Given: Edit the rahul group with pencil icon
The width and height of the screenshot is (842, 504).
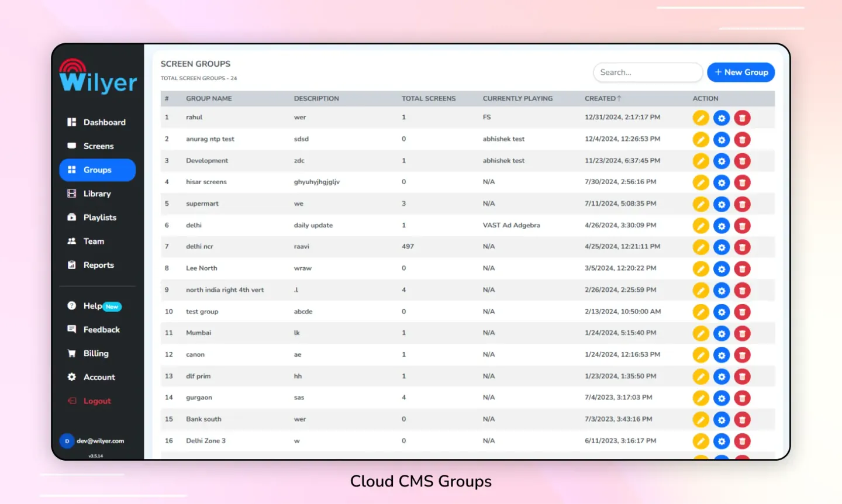Looking at the screenshot, I should coord(700,118).
